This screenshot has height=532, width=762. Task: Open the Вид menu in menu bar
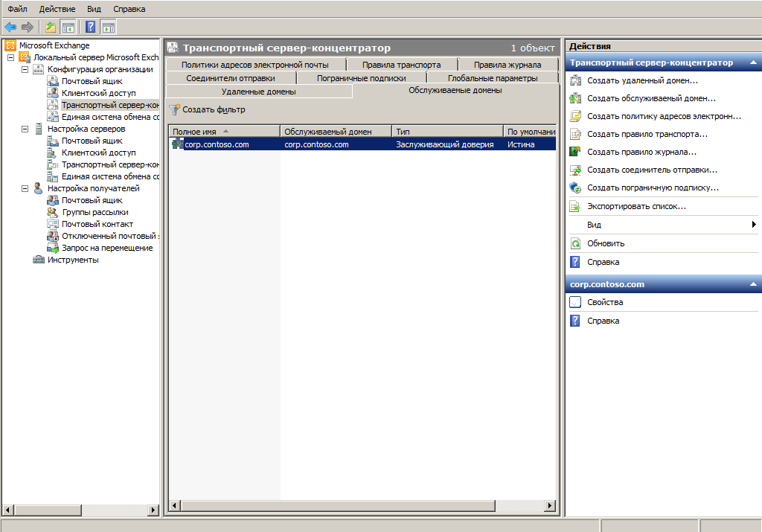(x=94, y=9)
